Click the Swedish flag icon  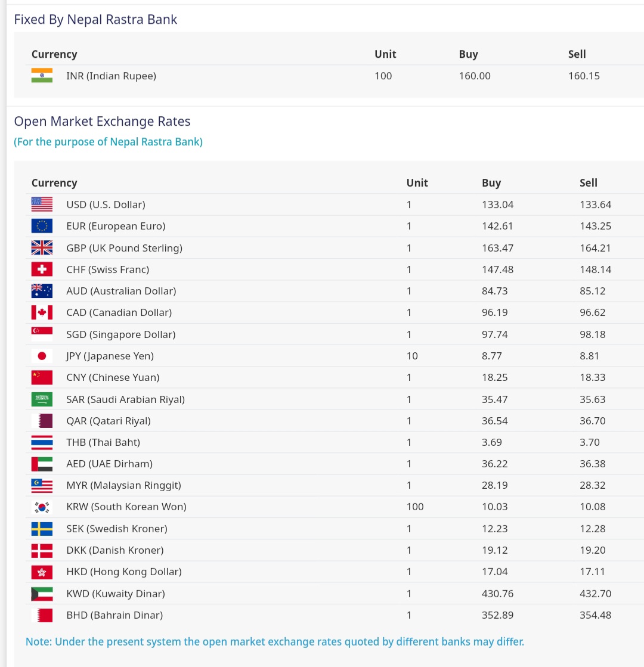(42, 529)
